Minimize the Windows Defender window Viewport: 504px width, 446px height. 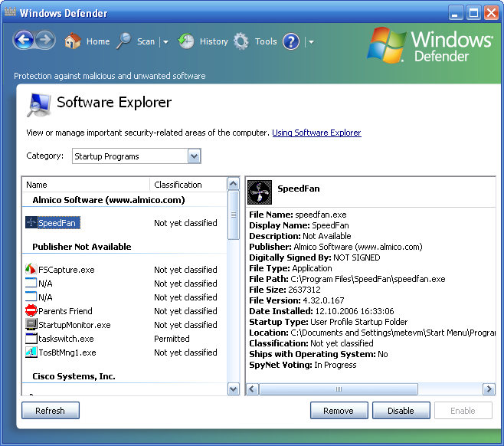pyautogui.click(x=455, y=13)
